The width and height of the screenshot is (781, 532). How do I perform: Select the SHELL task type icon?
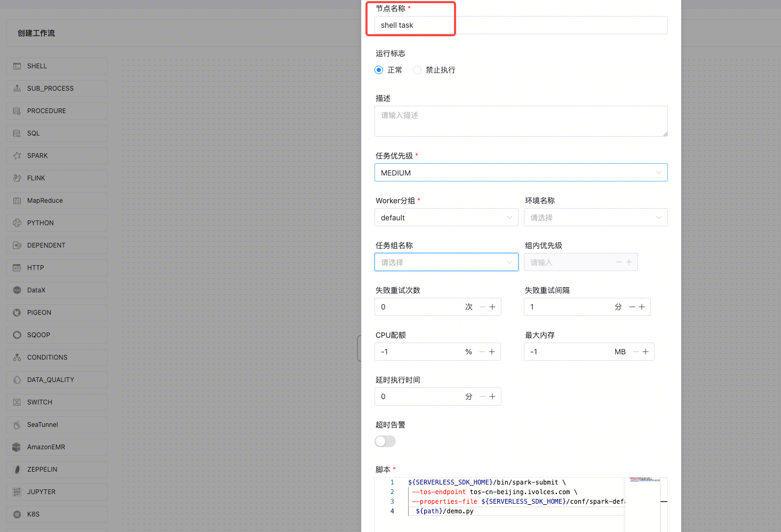tap(17, 66)
